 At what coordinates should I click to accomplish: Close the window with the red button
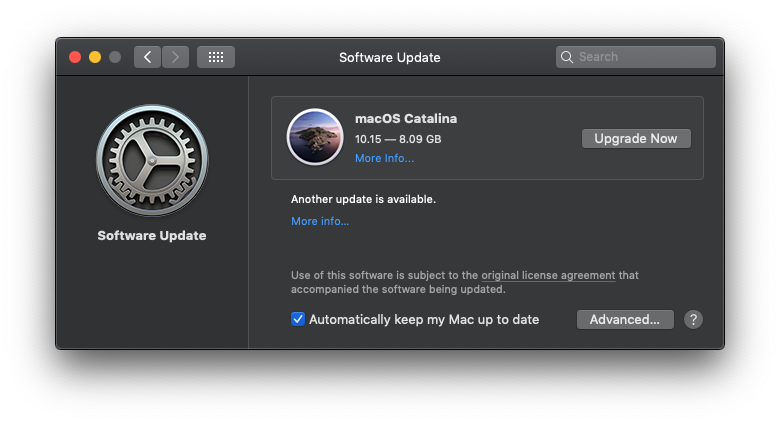75,57
